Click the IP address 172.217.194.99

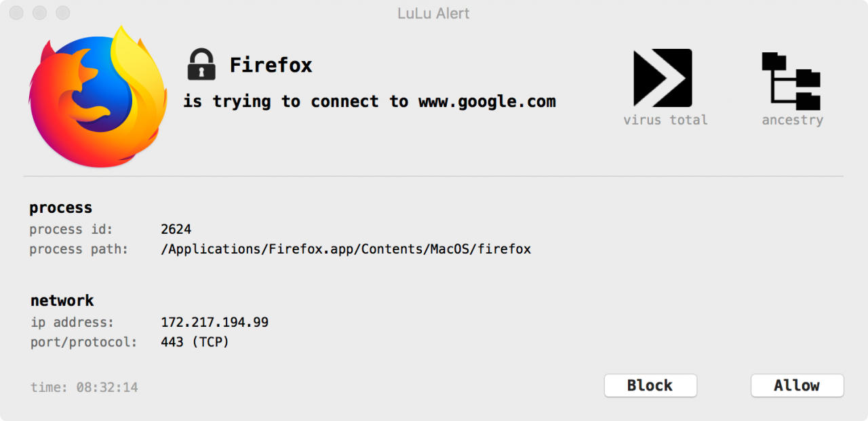point(214,322)
